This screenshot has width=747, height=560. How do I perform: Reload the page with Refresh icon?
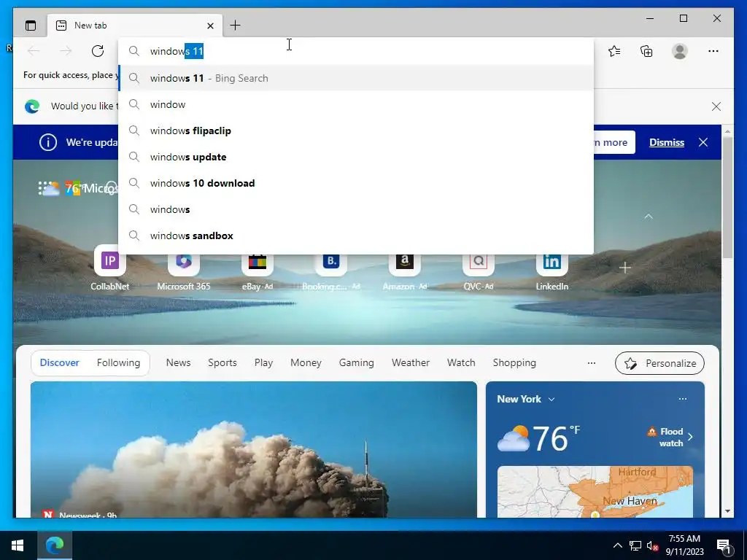coord(98,51)
